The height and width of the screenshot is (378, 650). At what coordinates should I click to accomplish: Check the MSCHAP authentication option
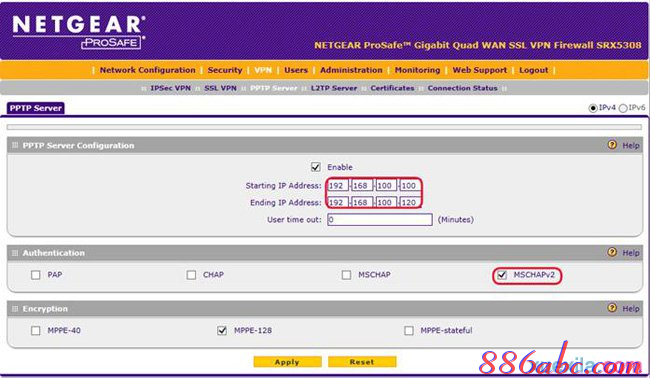click(x=347, y=275)
